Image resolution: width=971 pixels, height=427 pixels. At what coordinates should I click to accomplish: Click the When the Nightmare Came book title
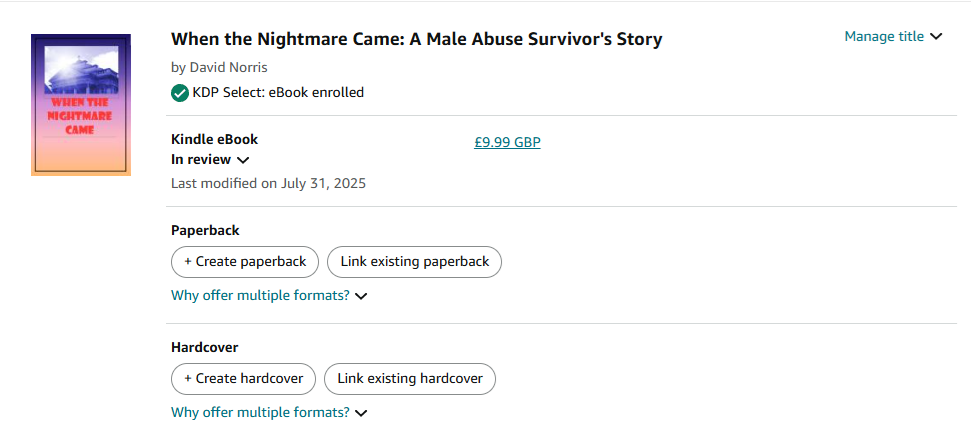click(x=416, y=40)
